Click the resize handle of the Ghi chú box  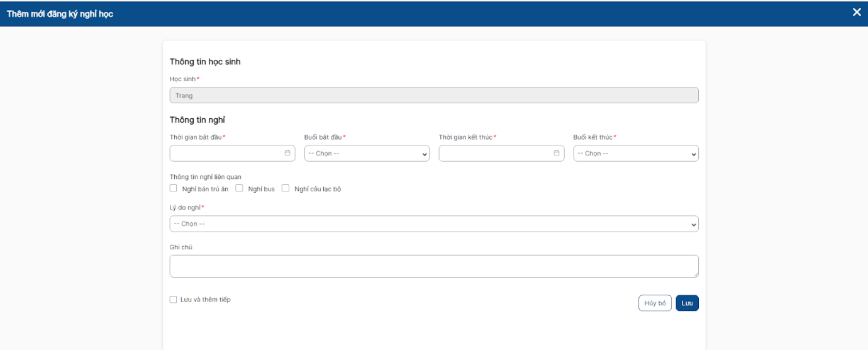click(x=696, y=274)
